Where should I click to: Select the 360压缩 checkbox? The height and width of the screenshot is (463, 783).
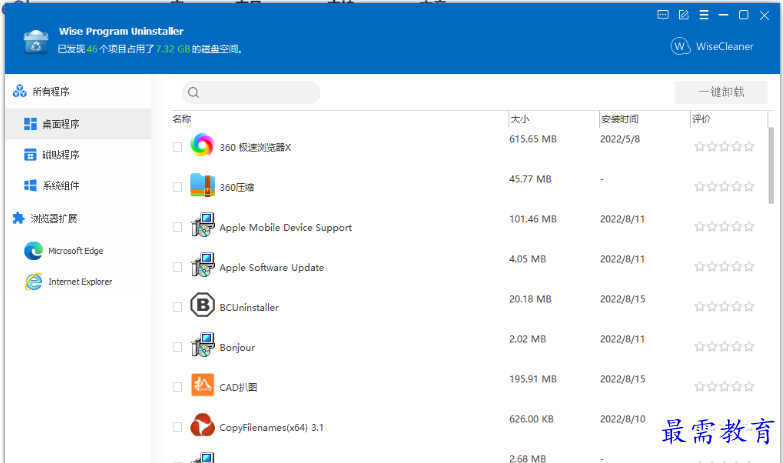tap(177, 187)
